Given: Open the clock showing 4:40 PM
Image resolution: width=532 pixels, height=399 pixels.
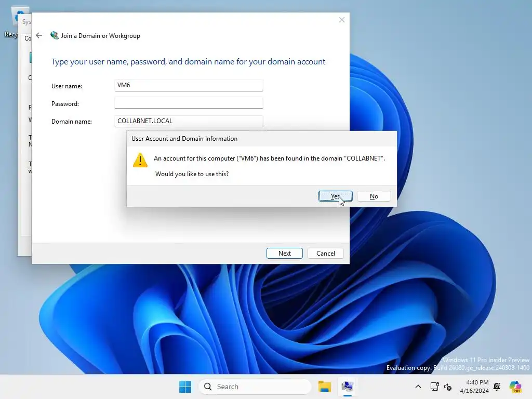Looking at the screenshot, I should (x=474, y=387).
